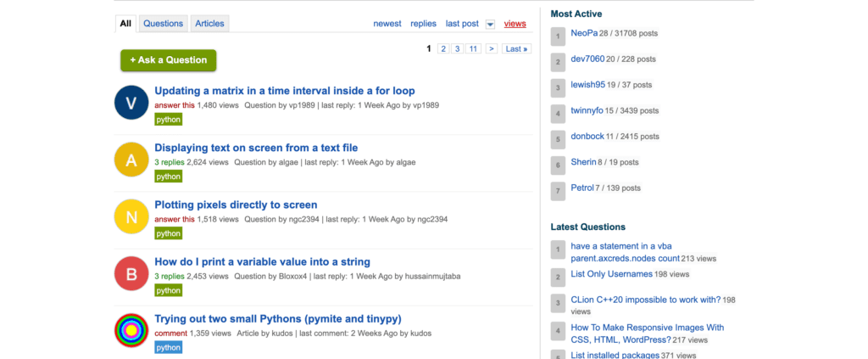868x359 pixels.
Task: Click the yellow 'A' avatar for algae
Action: (x=131, y=160)
